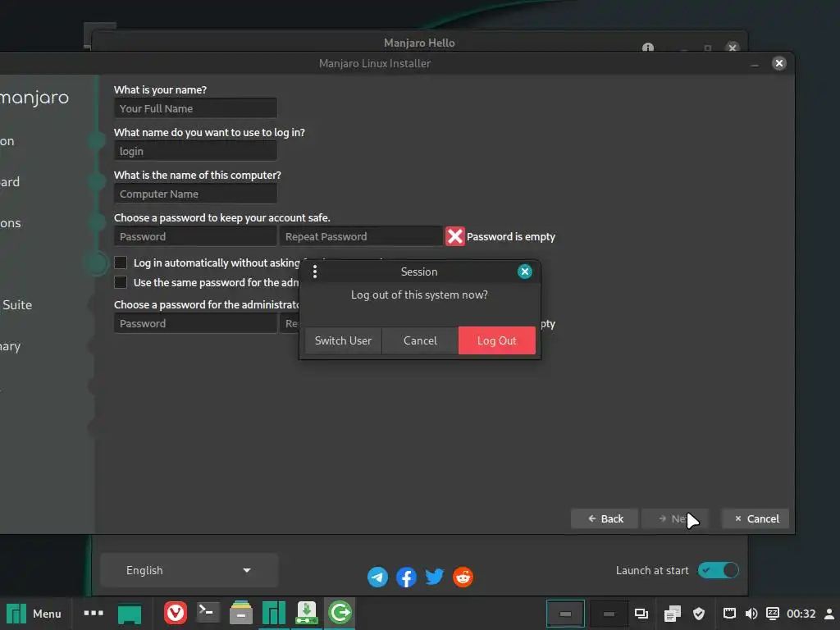840x630 pixels.
Task: Open the English language dropdown
Action: tap(189, 571)
